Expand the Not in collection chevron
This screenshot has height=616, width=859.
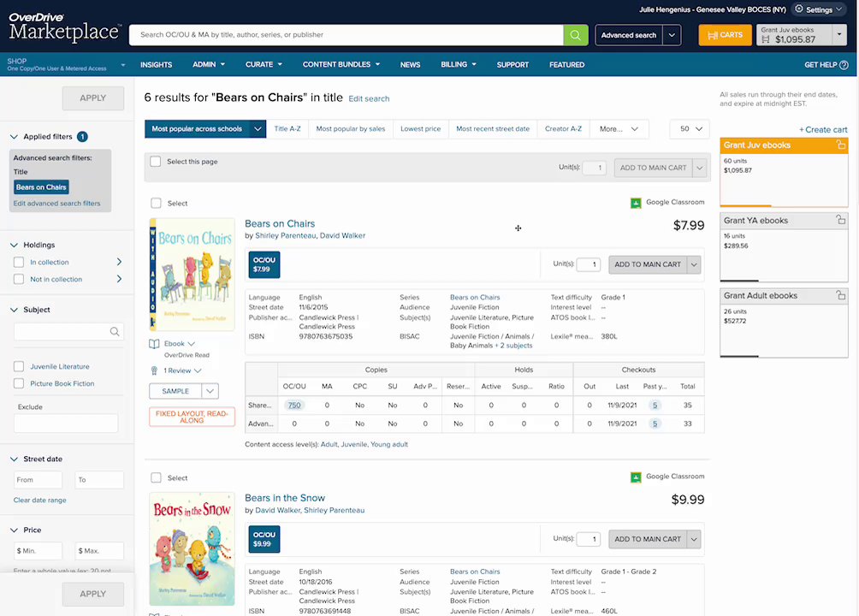[x=119, y=279]
